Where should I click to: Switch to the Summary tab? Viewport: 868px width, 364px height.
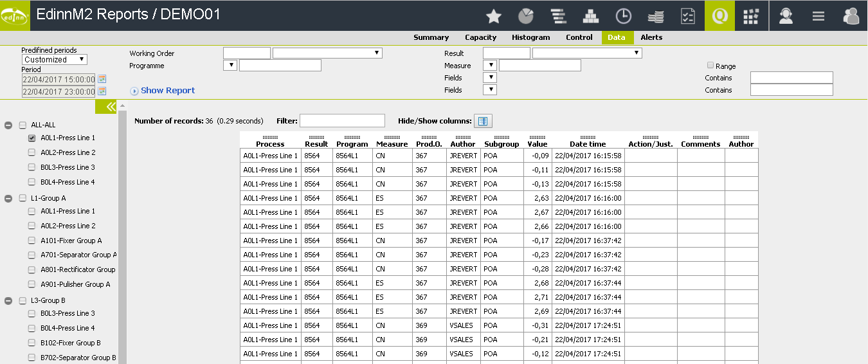[431, 37]
